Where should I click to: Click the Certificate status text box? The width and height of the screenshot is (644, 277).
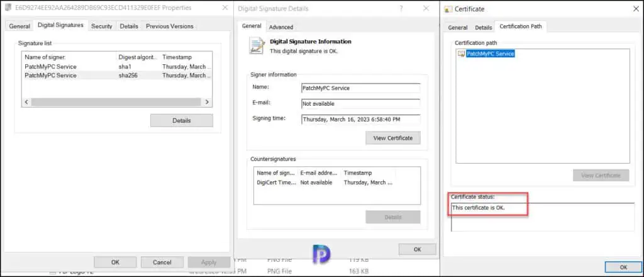click(543, 217)
